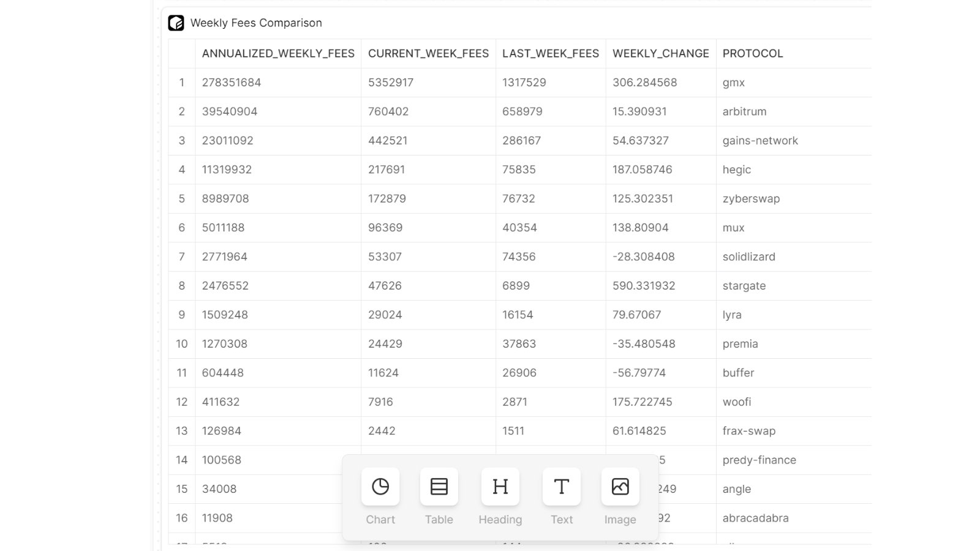Add an Image block
The height and width of the screenshot is (551, 980).
[620, 487]
